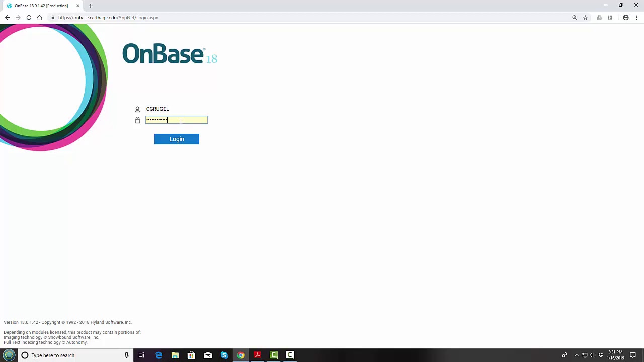The image size is (644, 362).
Task: Close the OnBase browser tab
Action: 77,6
